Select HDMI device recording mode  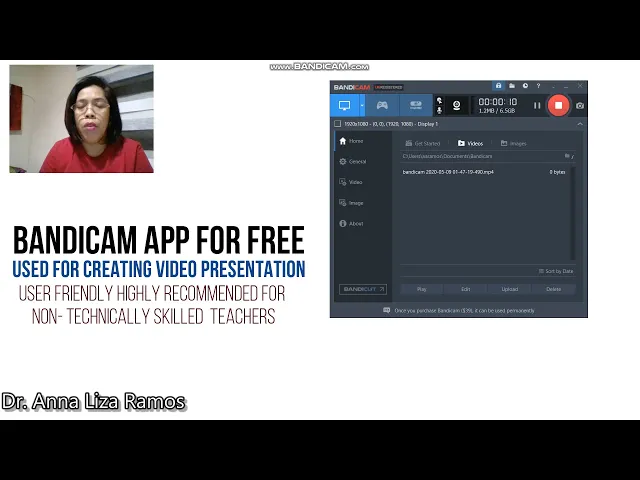[416, 106]
